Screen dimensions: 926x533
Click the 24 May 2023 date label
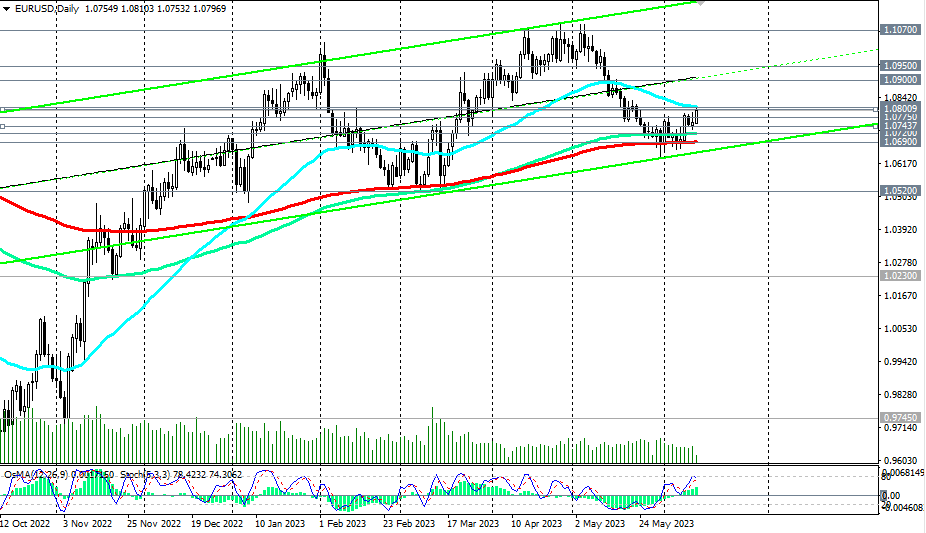[x=667, y=524]
